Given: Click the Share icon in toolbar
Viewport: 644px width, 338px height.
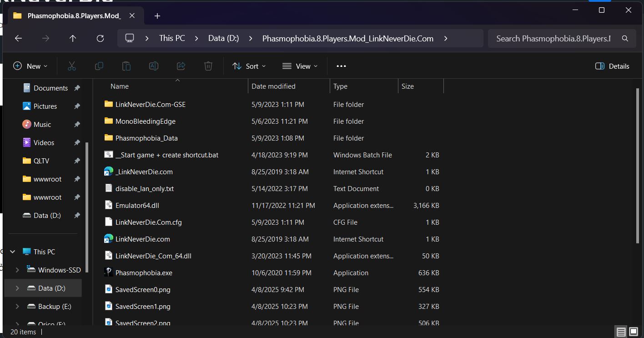Looking at the screenshot, I should point(181,66).
